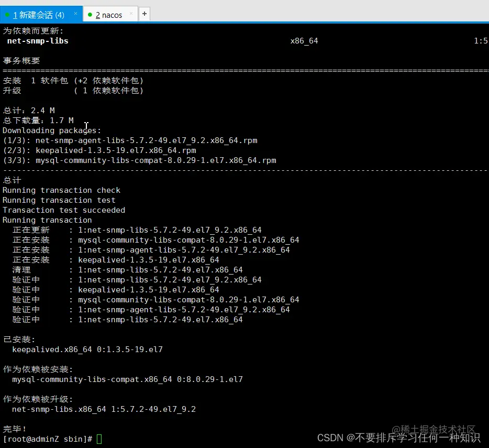Click the '总下载量: 1.7 M' line
This screenshot has width=489, height=448.
point(38,120)
